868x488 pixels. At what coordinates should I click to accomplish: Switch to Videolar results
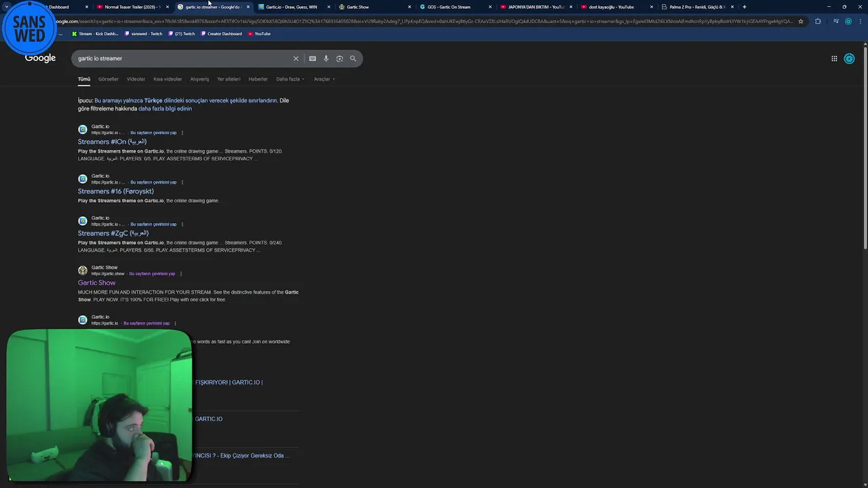[x=136, y=79]
